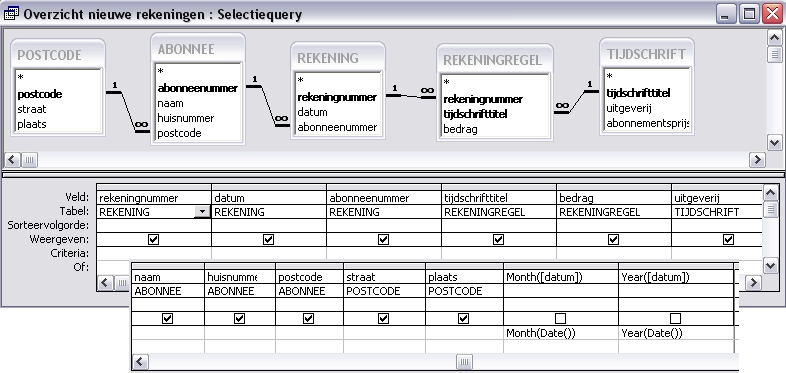Uncheck show checkbox under ABONNEE postcode column
Viewport: 786px width, 373px height.
309,318
